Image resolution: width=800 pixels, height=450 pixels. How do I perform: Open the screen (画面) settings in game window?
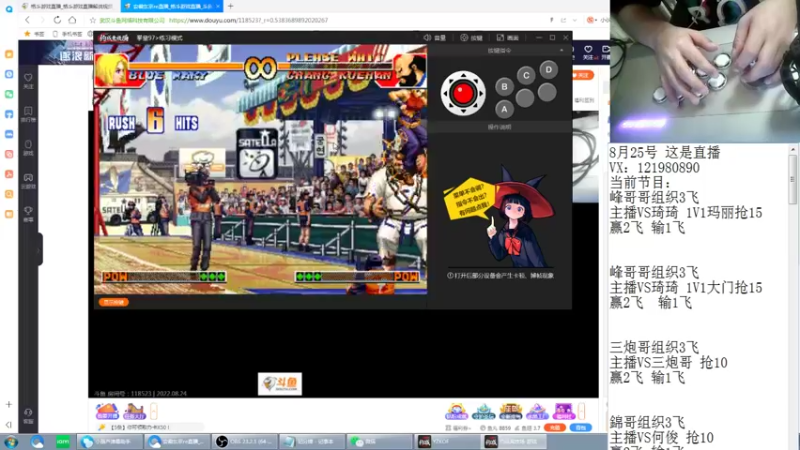[x=508, y=38]
